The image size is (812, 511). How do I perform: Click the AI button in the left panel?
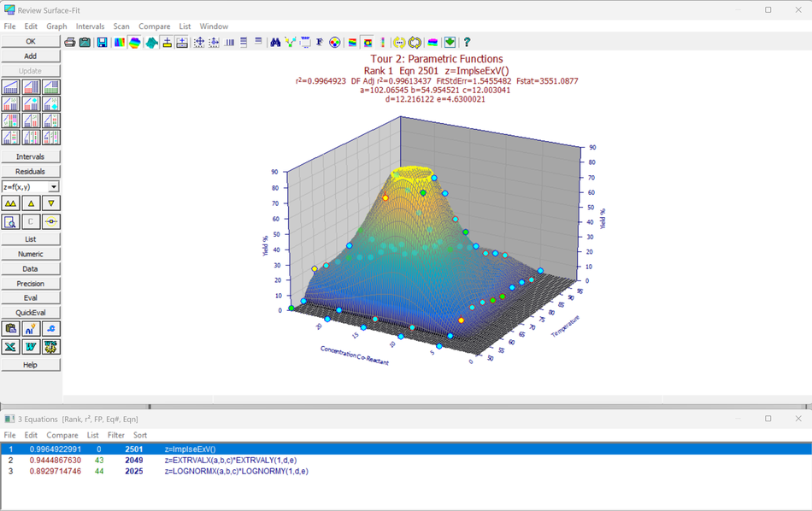coord(31,329)
